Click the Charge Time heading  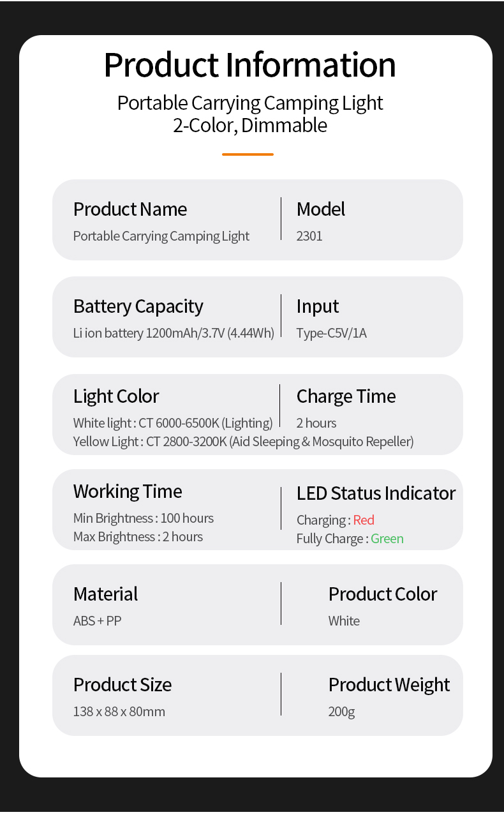(346, 396)
